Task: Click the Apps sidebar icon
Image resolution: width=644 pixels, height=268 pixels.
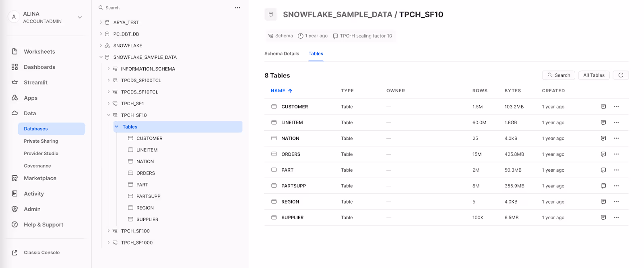Action: 15,98
